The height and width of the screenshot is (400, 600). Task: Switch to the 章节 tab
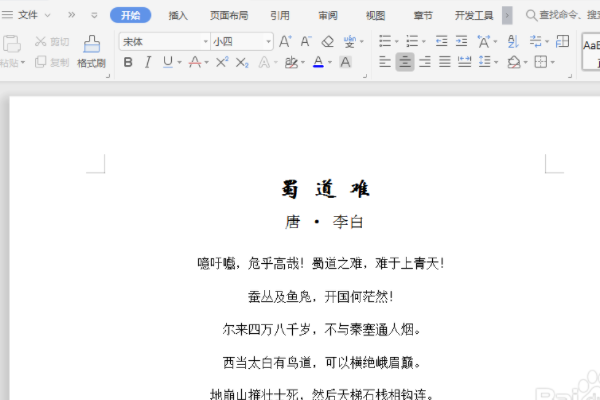423,15
